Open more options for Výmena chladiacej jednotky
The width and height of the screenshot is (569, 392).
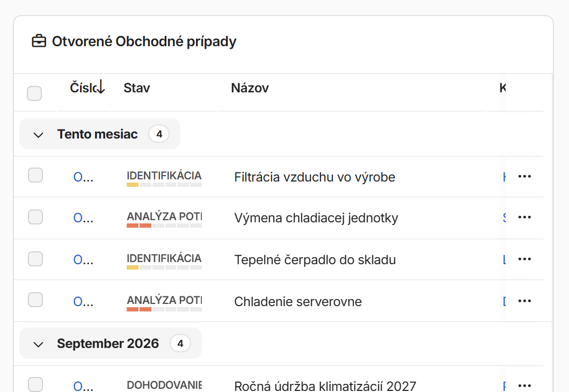(524, 217)
